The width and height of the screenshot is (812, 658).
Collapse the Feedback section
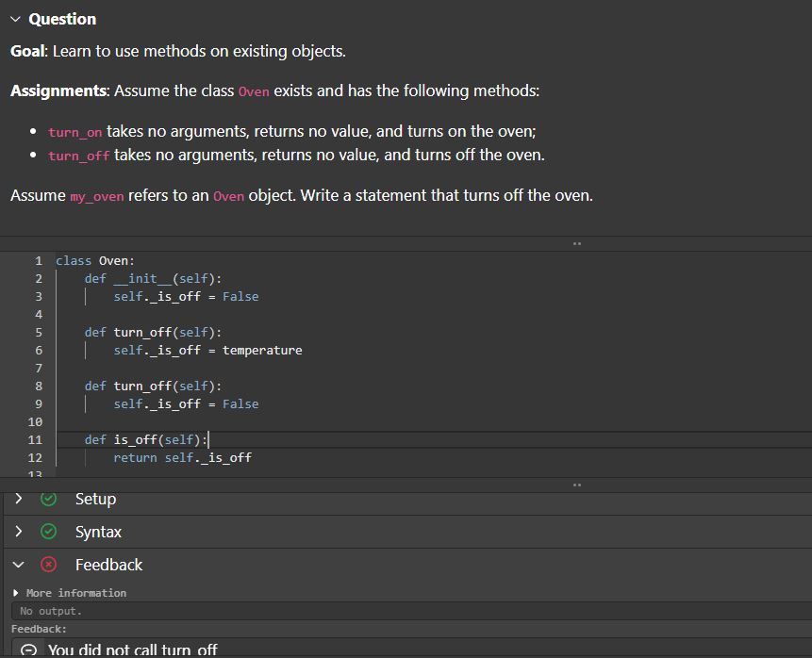pyautogui.click(x=19, y=564)
